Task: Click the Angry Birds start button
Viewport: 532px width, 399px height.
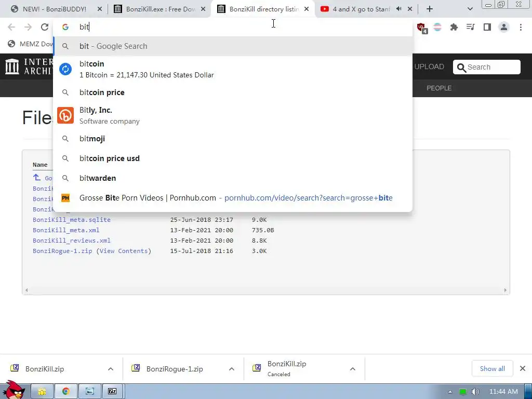Action: coord(14,390)
